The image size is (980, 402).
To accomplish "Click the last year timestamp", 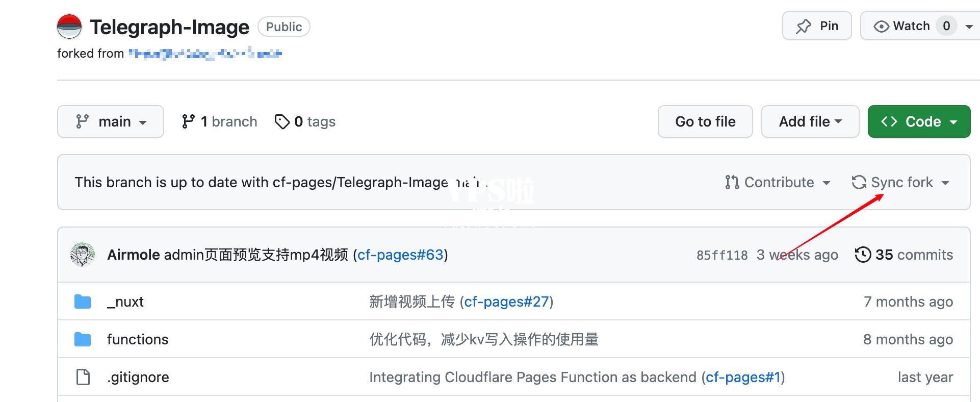I will [925, 377].
